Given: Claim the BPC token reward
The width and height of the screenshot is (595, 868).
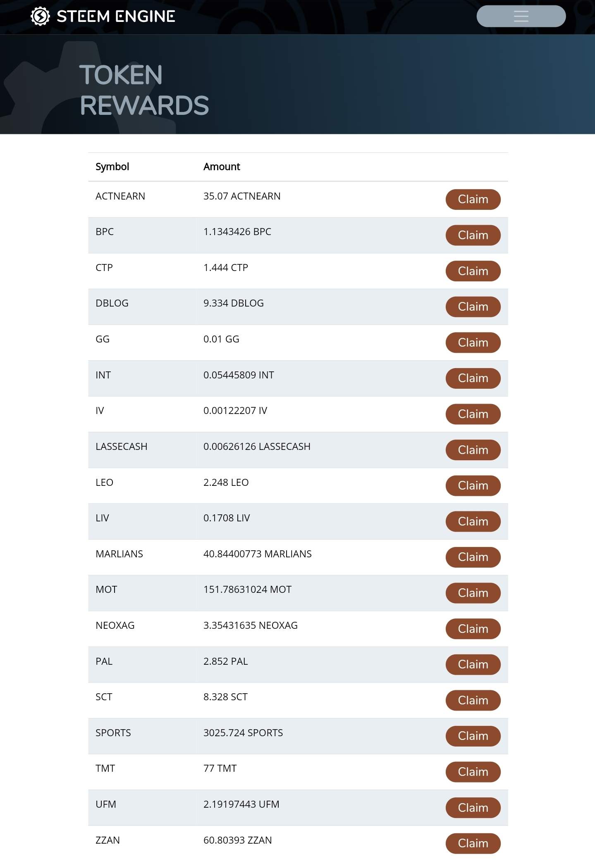Looking at the screenshot, I should click(x=473, y=235).
